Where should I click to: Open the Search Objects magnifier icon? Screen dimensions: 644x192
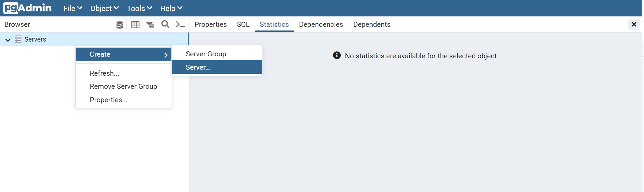(x=165, y=24)
